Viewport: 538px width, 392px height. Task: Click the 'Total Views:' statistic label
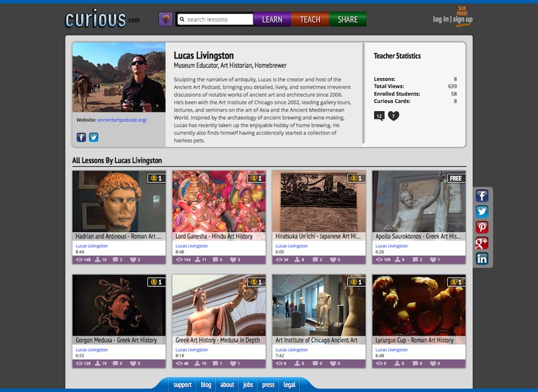389,86
